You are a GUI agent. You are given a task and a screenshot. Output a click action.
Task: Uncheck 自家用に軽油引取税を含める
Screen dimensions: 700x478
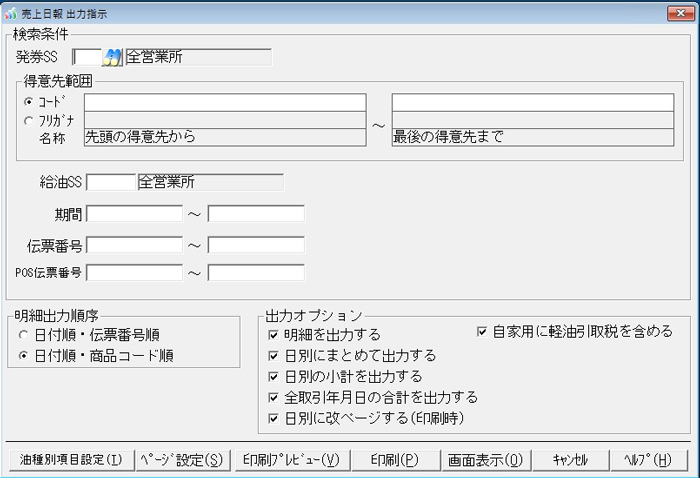[482, 330]
